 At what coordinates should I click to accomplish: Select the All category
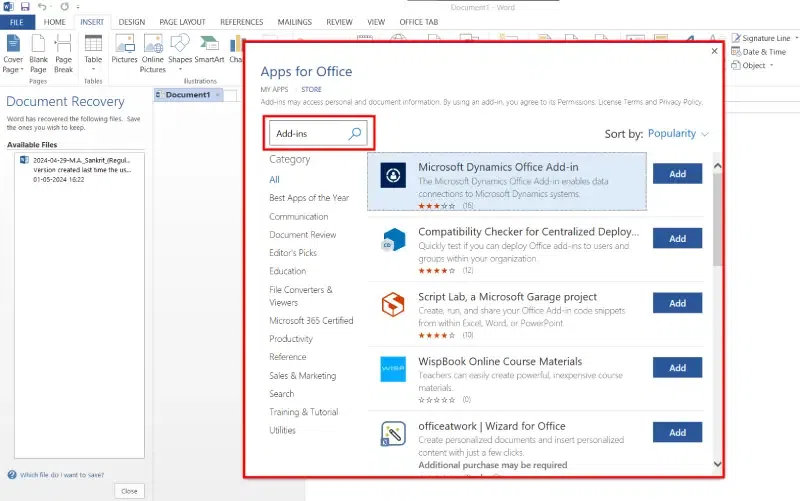tap(274, 180)
